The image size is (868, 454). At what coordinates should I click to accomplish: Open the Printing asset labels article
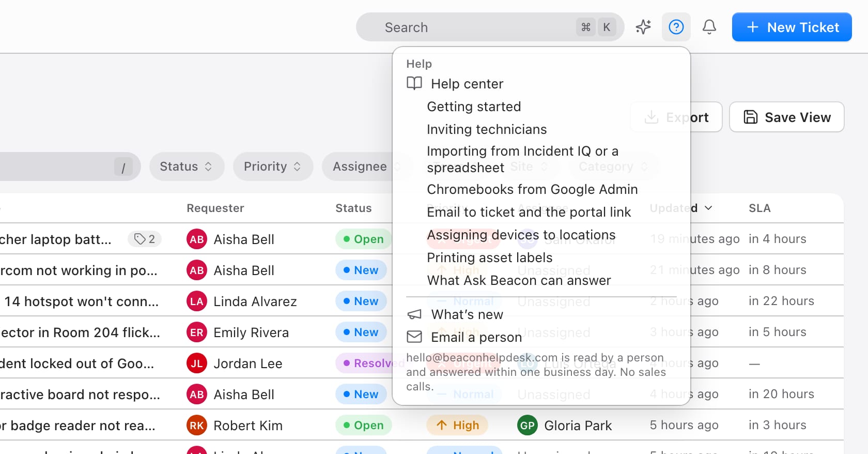(490, 258)
